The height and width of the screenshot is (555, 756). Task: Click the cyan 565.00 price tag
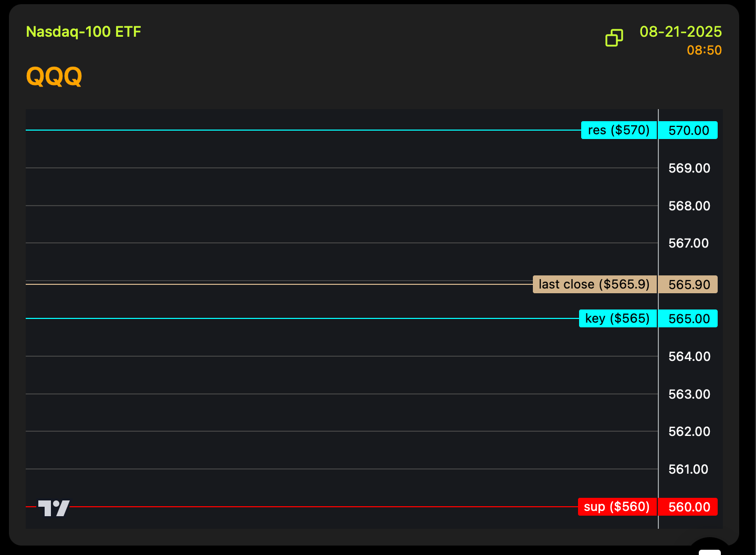pos(688,318)
